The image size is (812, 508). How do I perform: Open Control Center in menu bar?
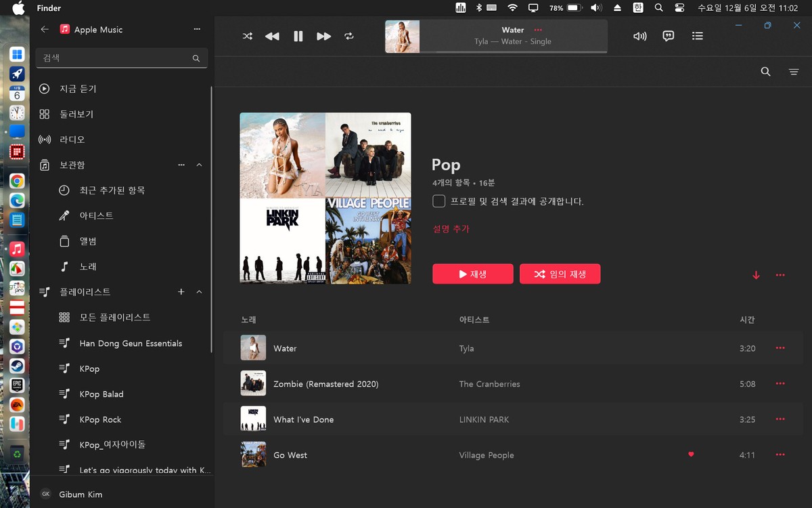pyautogui.click(x=680, y=8)
